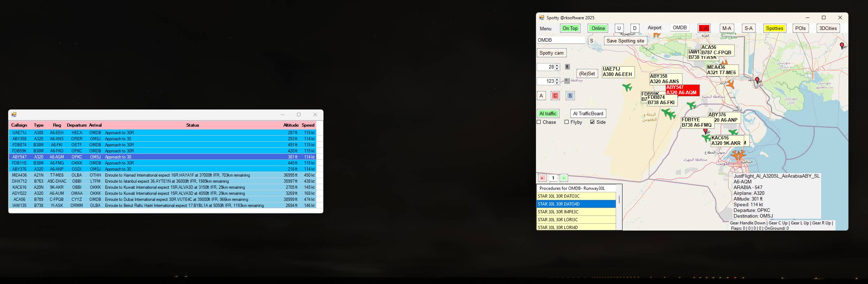Open the Menu item
868x284 pixels.
point(545,29)
